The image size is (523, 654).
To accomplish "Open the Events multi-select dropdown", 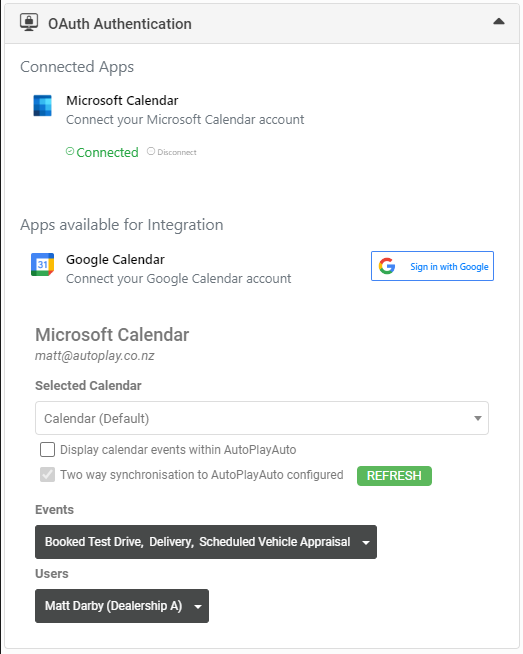I will pyautogui.click(x=206, y=542).
